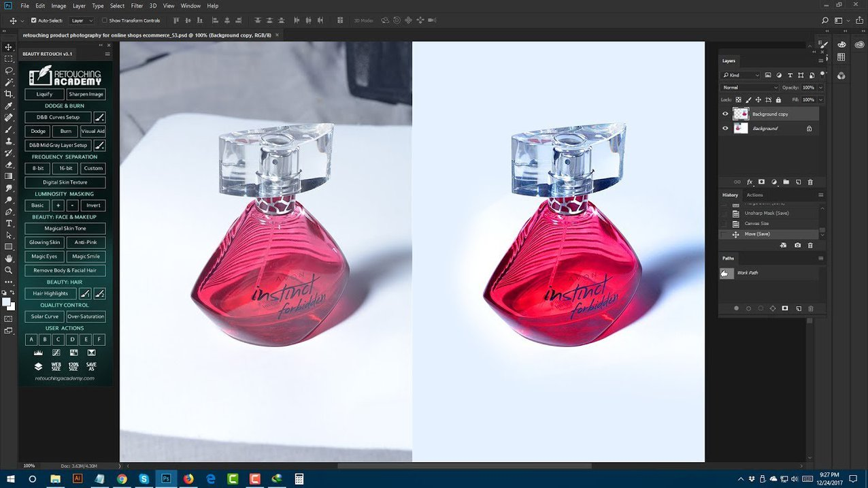Click the Sharpen Image button

[86, 94]
